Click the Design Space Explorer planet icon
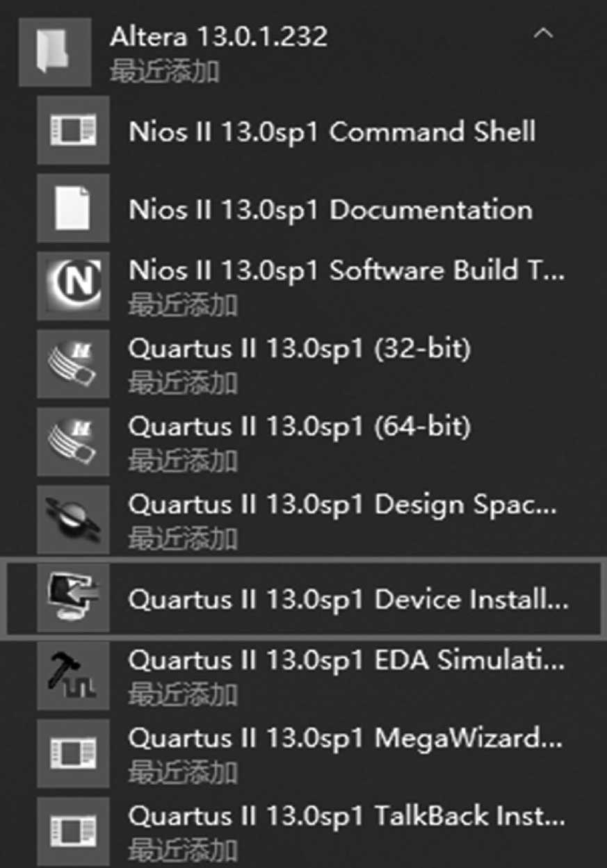607x868 pixels. (x=73, y=519)
